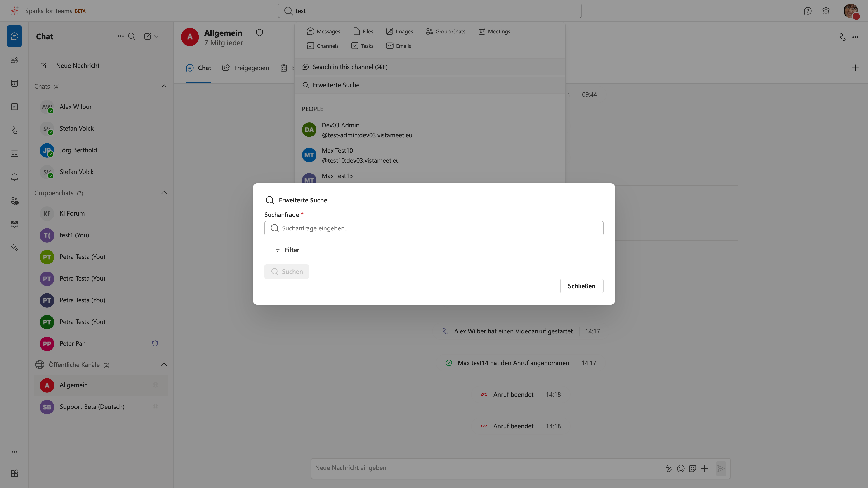The height and width of the screenshot is (488, 868).
Task: Click the Suchen button in the dialog
Action: 286,271
